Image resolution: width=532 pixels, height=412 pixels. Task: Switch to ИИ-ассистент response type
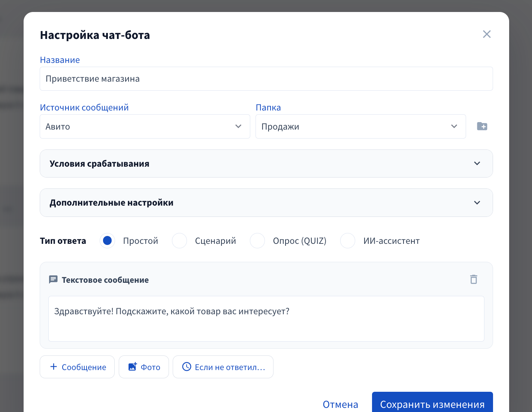click(x=348, y=240)
